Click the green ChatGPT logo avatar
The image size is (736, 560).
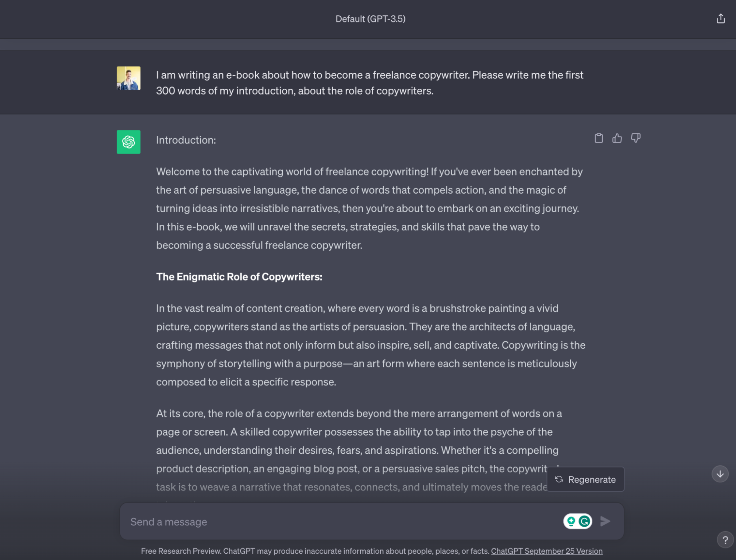point(128,142)
